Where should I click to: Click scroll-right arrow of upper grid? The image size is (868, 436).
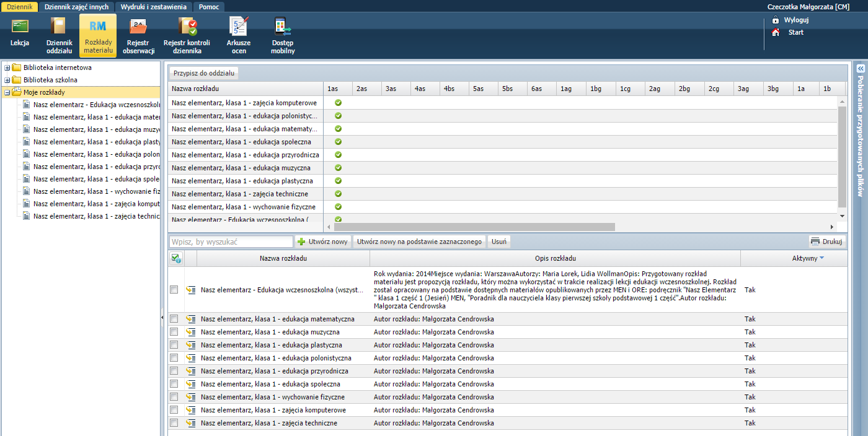pos(832,227)
